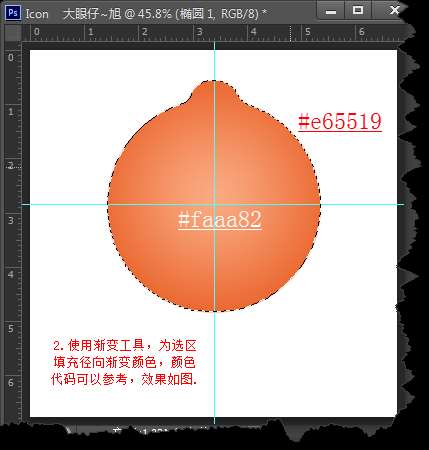Click the top bump of the orange shape
The image size is (429, 450).
(x=214, y=90)
